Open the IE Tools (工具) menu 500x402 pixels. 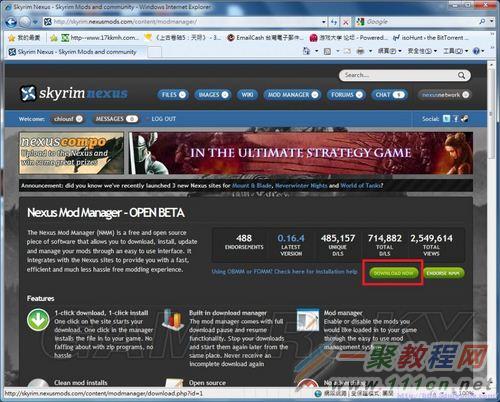(x=455, y=51)
